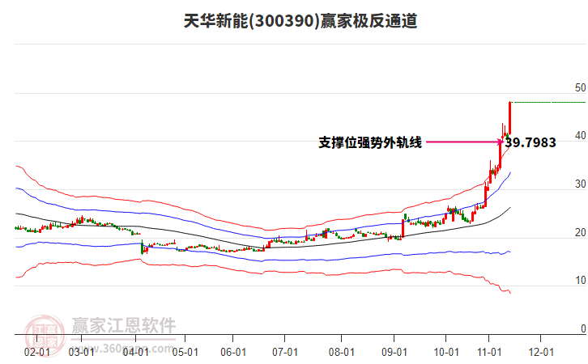The image size is (588, 364).
Task: Click the y-axis label 40
Action: click(x=580, y=136)
